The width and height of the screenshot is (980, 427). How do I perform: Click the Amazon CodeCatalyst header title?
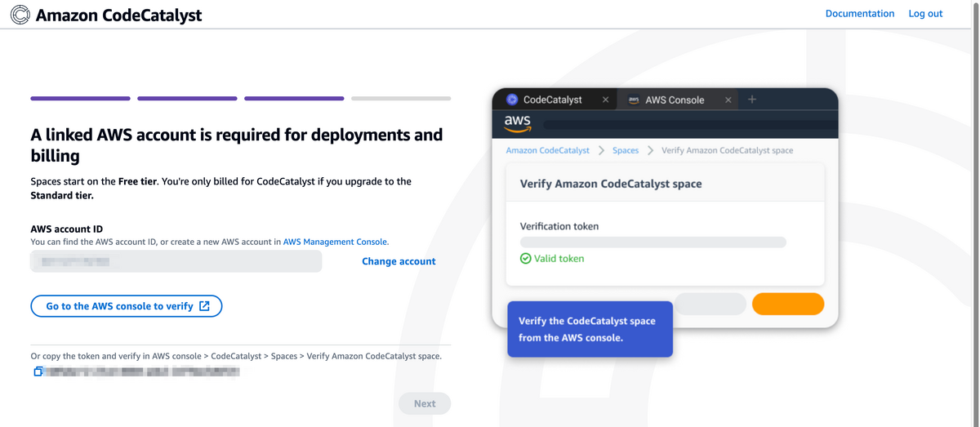point(118,15)
